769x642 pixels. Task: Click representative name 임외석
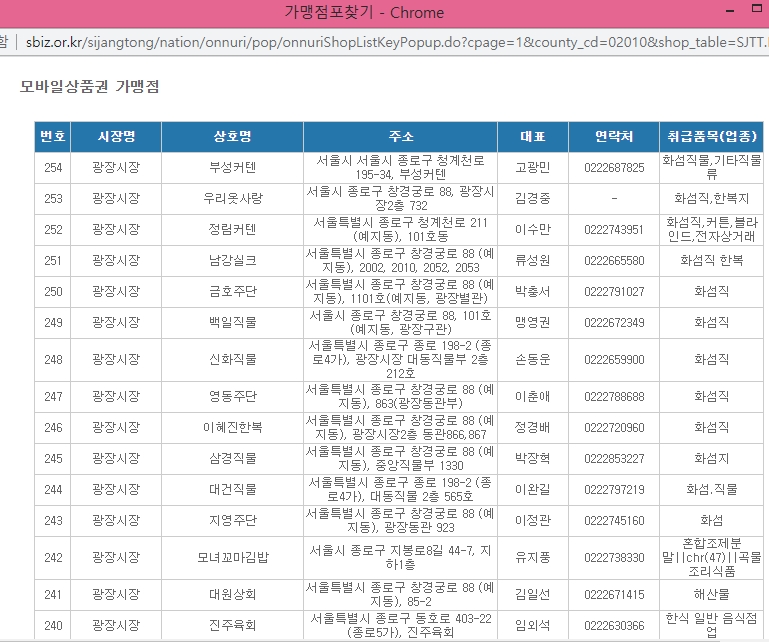(x=533, y=625)
